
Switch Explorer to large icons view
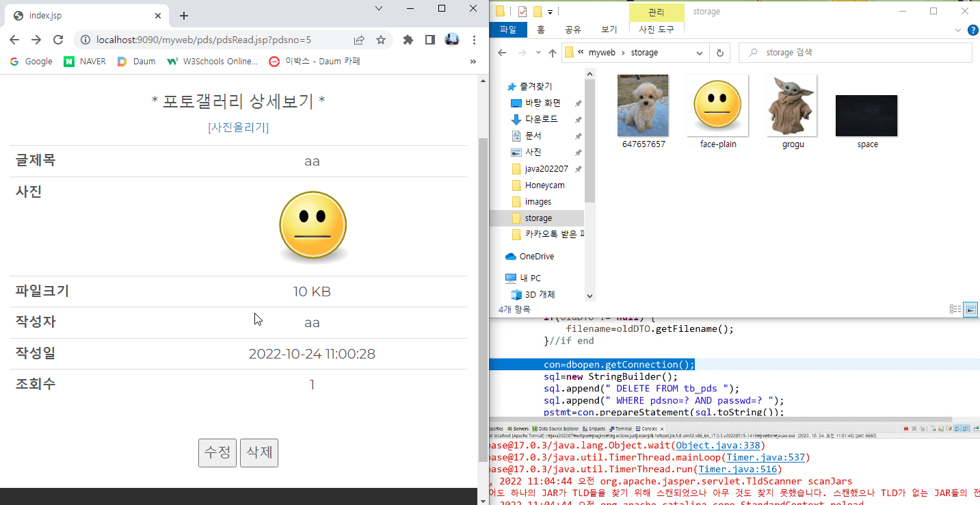pos(970,309)
